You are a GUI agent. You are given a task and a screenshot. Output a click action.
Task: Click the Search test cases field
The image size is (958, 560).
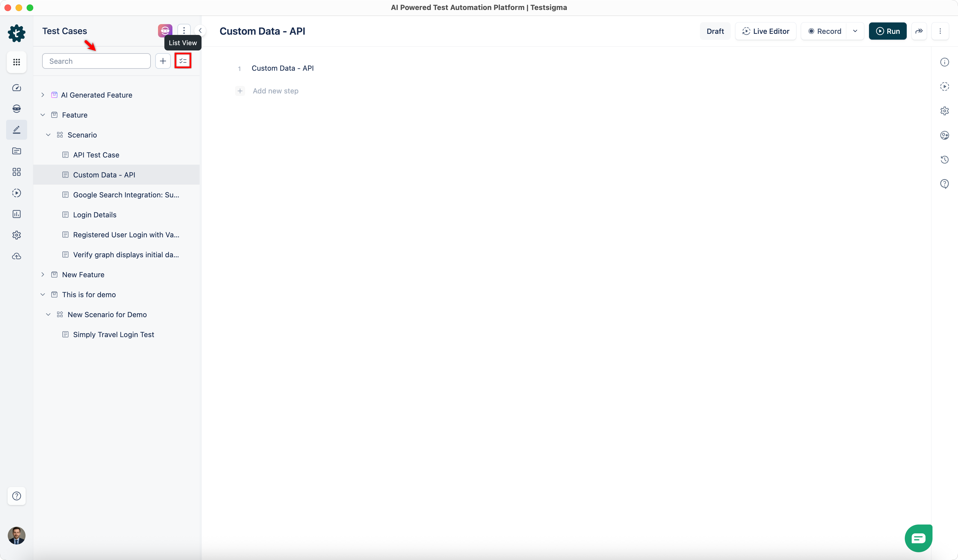click(x=96, y=61)
